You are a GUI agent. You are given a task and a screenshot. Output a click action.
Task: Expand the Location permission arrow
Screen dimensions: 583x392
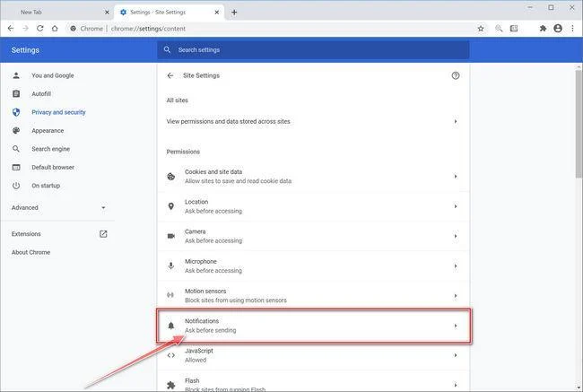[456, 206]
